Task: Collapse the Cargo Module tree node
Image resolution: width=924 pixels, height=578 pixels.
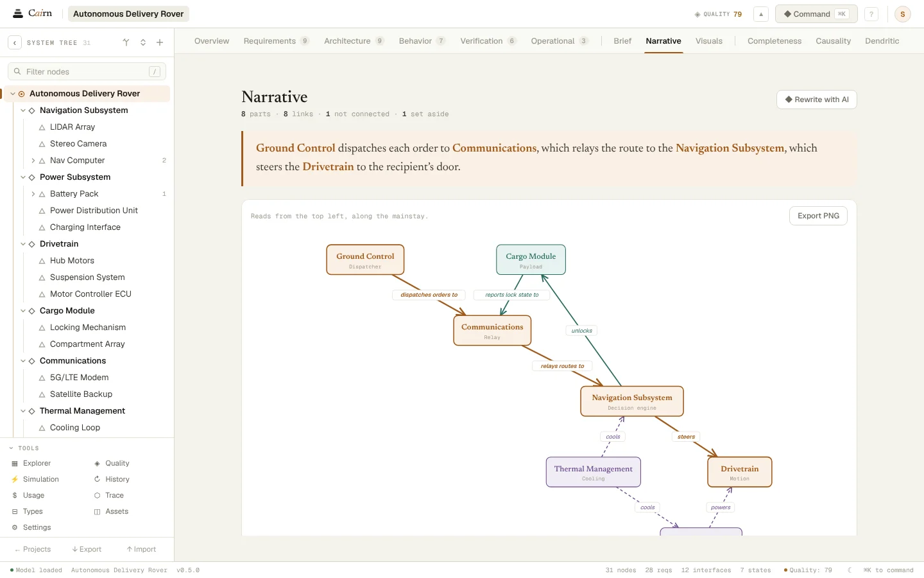Action: tap(23, 311)
